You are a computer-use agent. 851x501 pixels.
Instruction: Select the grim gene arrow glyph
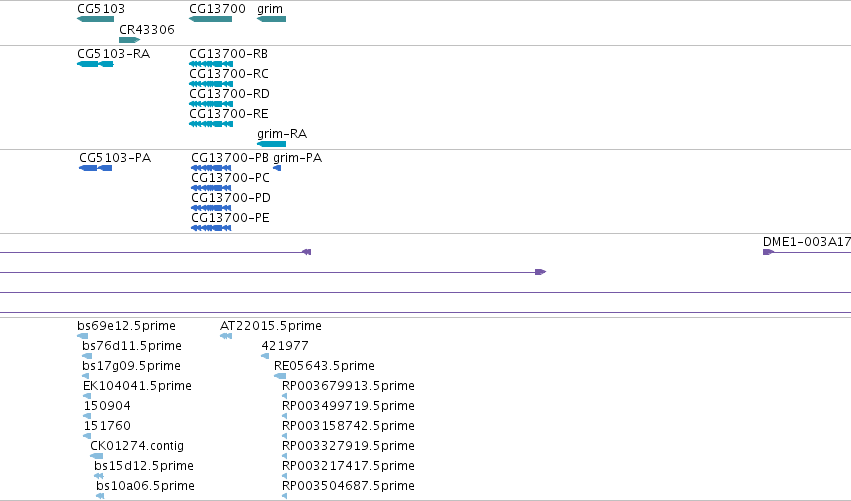[x=271, y=19]
